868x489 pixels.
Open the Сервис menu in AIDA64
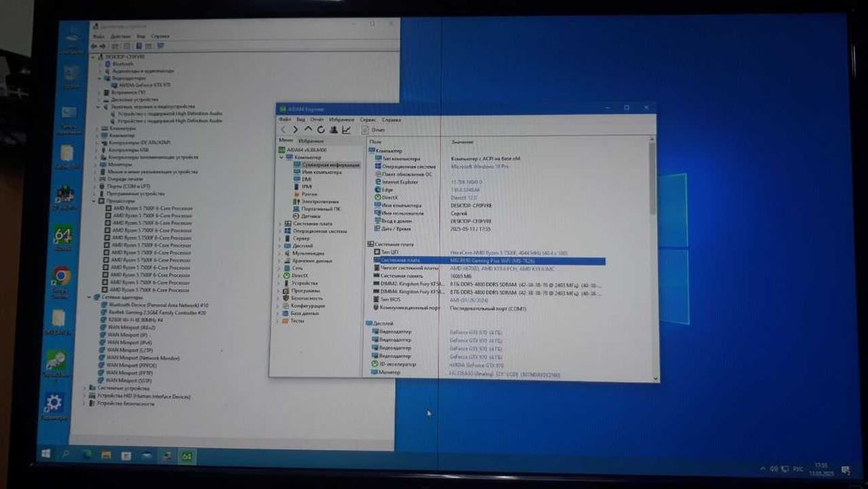pos(368,119)
